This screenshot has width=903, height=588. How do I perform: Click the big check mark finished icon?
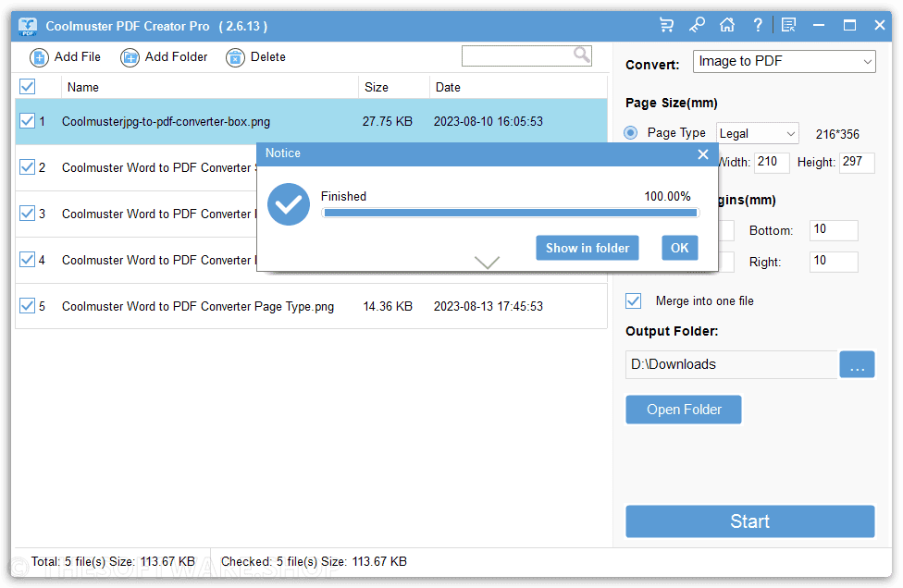[289, 204]
